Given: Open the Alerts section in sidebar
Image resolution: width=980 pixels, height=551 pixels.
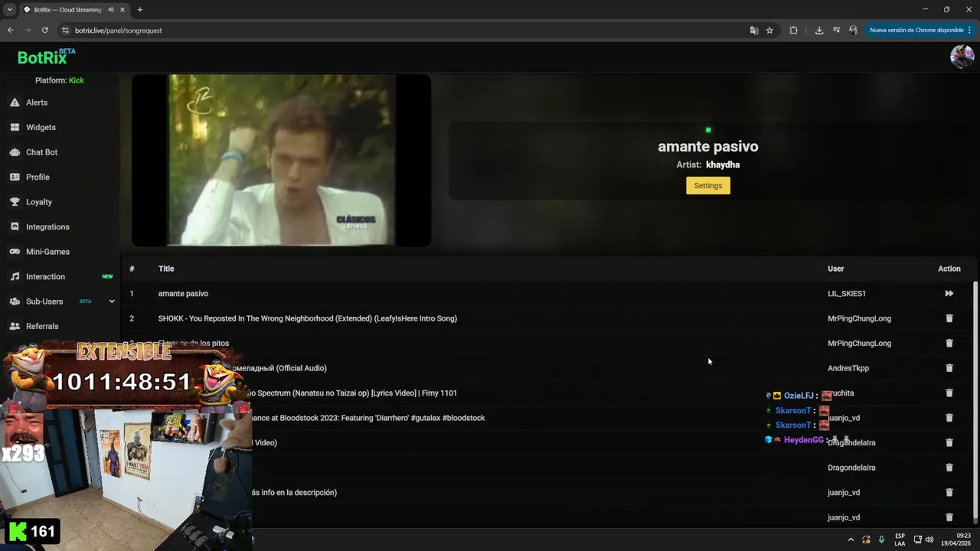Looking at the screenshot, I should 37,103.
